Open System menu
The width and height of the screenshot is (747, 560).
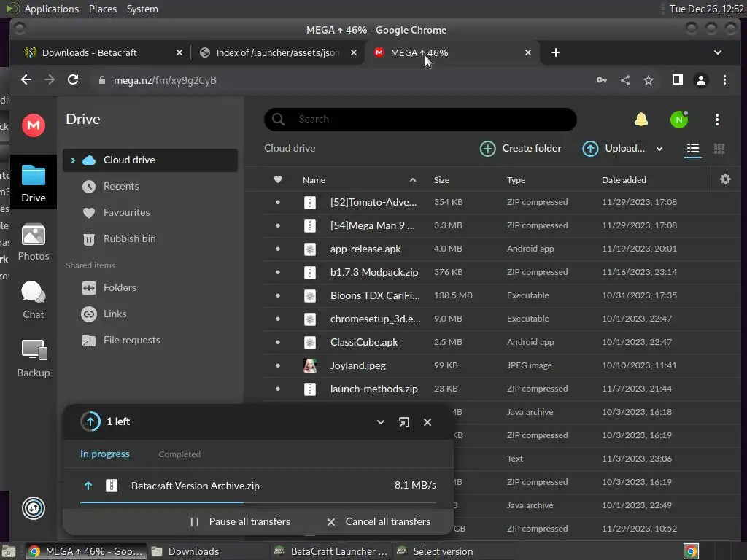click(x=142, y=9)
